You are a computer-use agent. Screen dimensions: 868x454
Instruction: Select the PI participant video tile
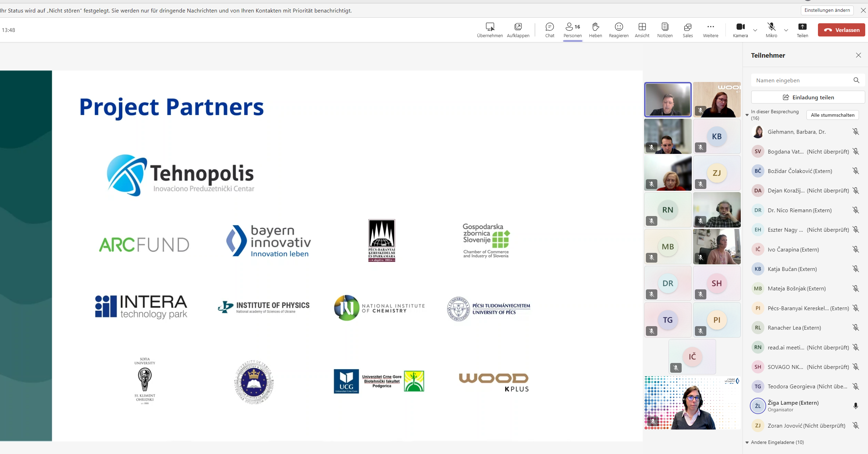pyautogui.click(x=716, y=320)
